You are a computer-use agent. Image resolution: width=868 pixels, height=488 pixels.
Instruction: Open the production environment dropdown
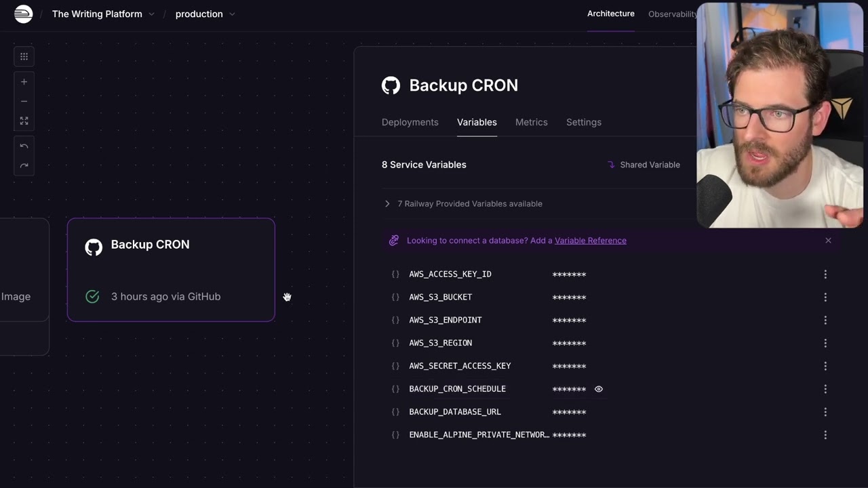pos(205,14)
